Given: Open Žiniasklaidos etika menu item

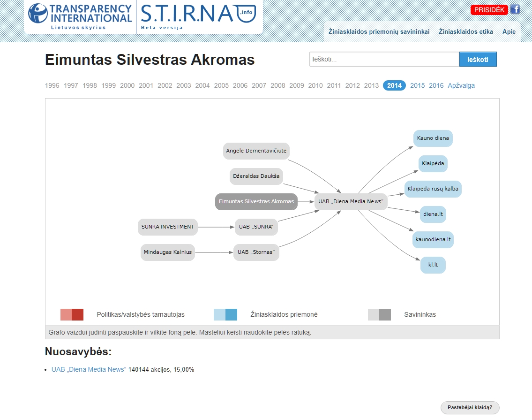Looking at the screenshot, I should (x=465, y=31).
